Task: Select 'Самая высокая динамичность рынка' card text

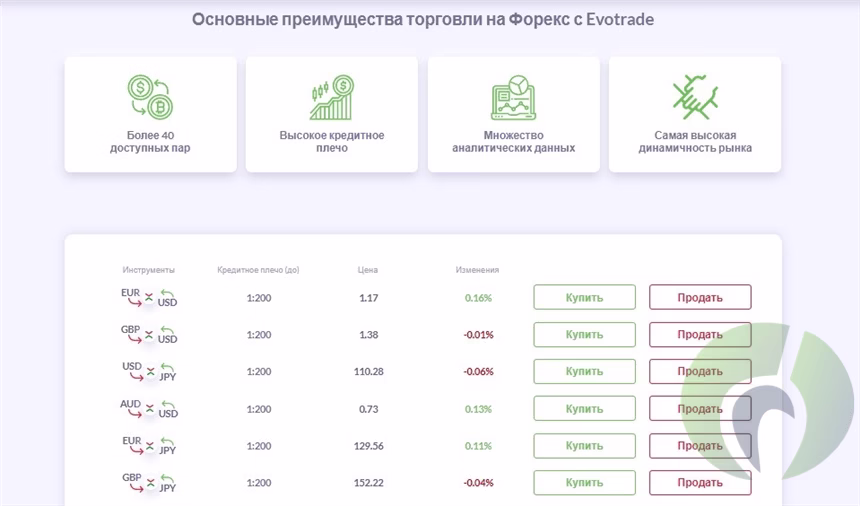Action: (x=695, y=141)
